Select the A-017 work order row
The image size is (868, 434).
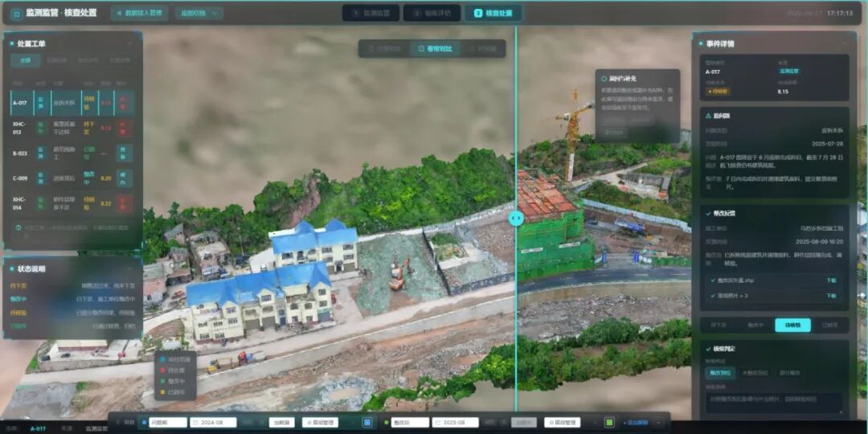[72, 103]
